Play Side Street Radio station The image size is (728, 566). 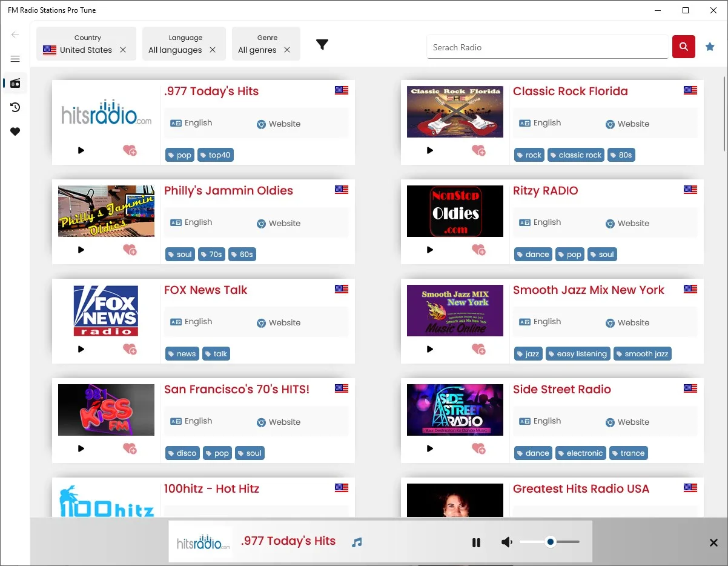point(430,448)
